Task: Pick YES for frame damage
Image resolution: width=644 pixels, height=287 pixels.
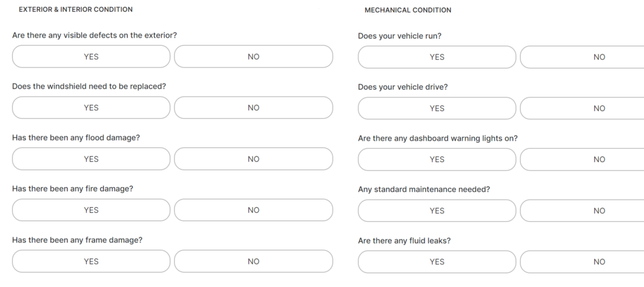Action: (91, 261)
